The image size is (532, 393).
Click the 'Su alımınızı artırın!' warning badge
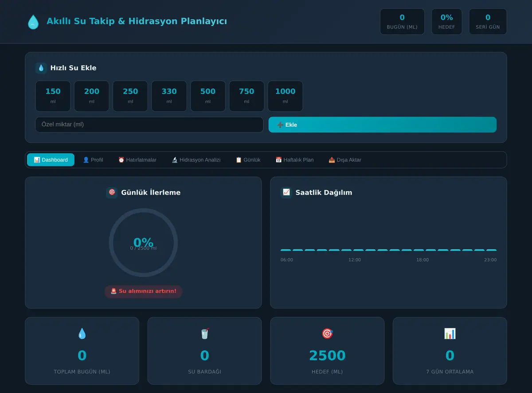[143, 292]
